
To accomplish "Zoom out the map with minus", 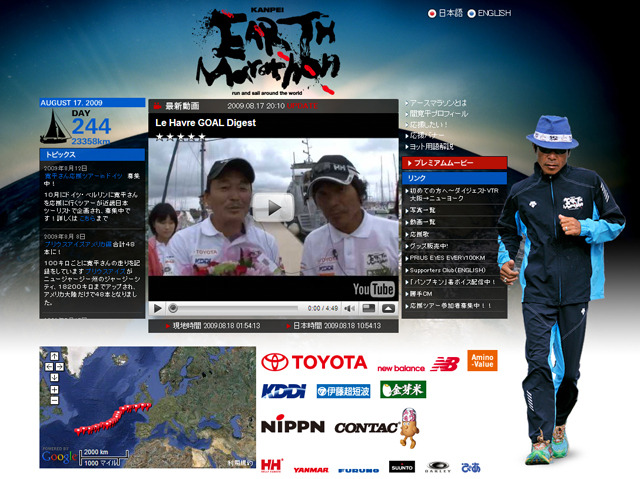I will 54,400.
